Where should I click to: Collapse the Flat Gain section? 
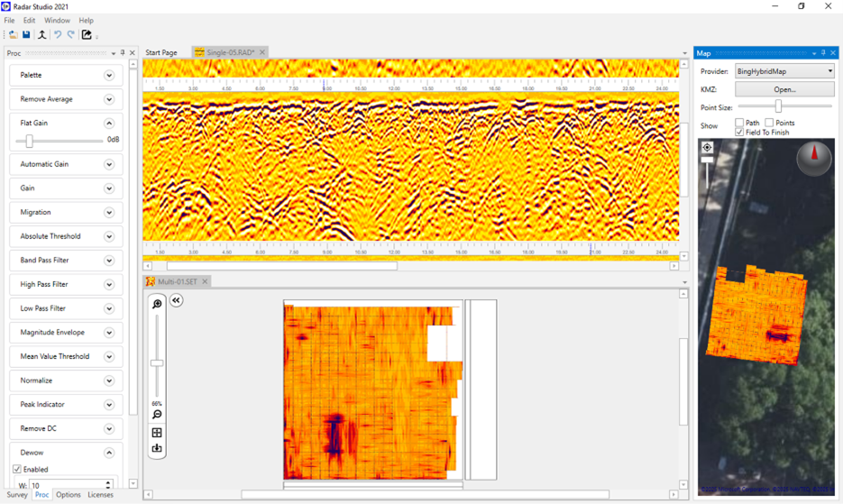tap(109, 123)
